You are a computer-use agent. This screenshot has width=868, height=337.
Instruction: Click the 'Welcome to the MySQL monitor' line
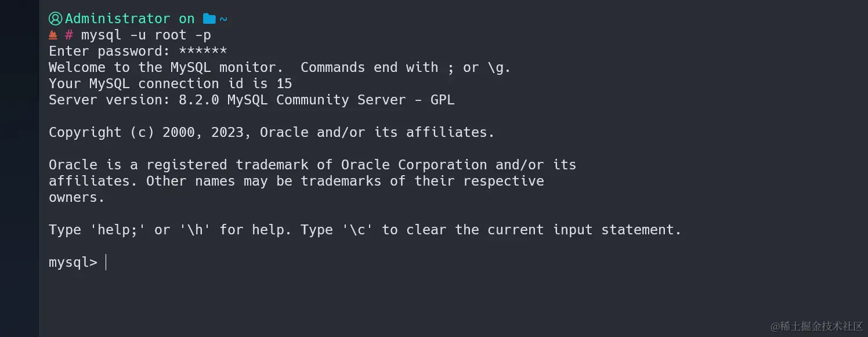280,67
